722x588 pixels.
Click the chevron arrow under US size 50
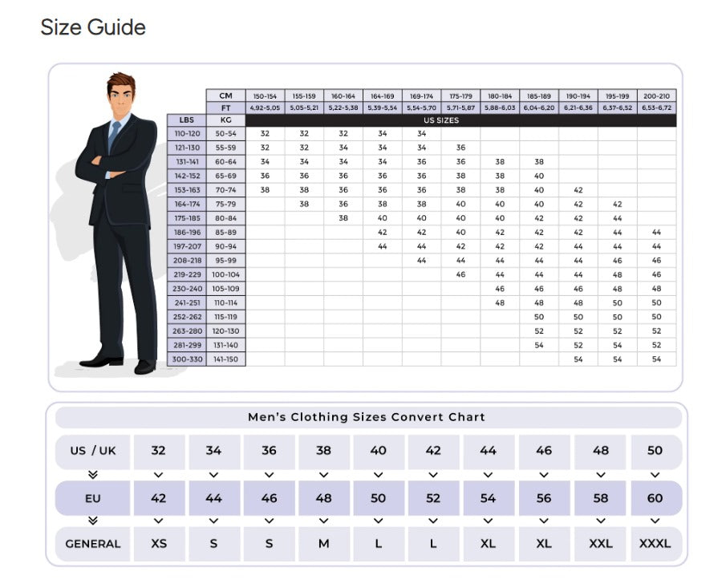(655, 475)
